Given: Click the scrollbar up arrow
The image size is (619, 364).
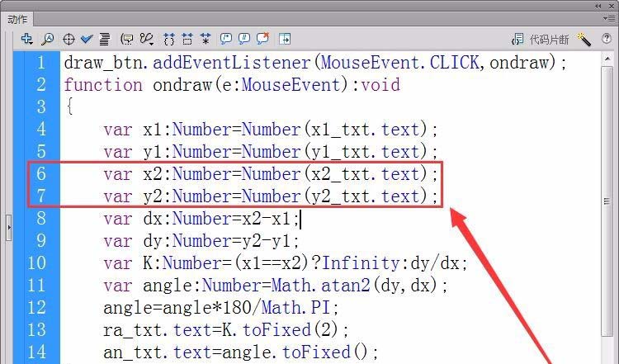Looking at the screenshot, I should point(607,59).
